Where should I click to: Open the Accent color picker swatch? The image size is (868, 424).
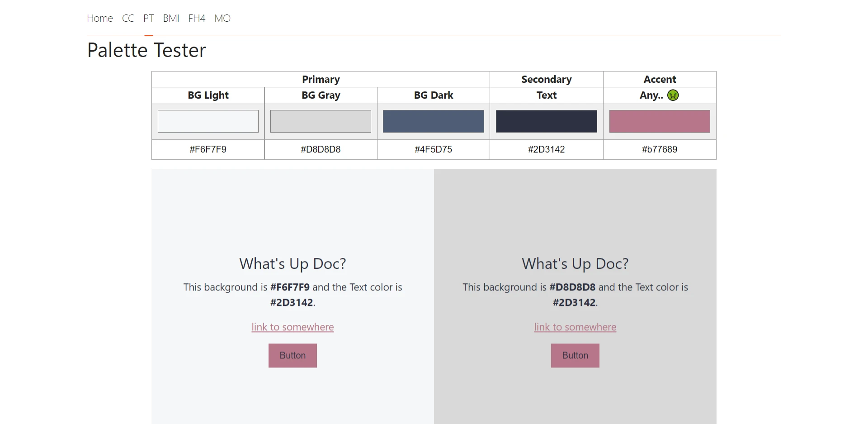coord(660,121)
